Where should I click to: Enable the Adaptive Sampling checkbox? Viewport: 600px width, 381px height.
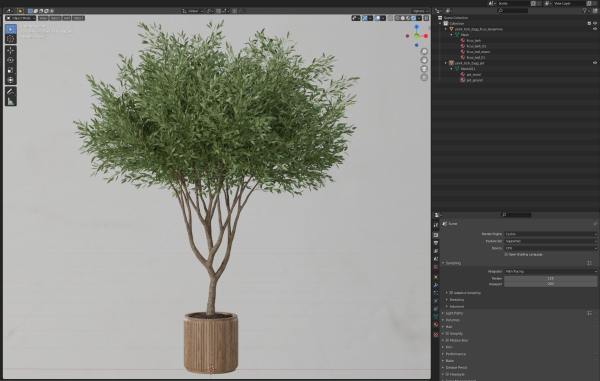[x=451, y=293]
